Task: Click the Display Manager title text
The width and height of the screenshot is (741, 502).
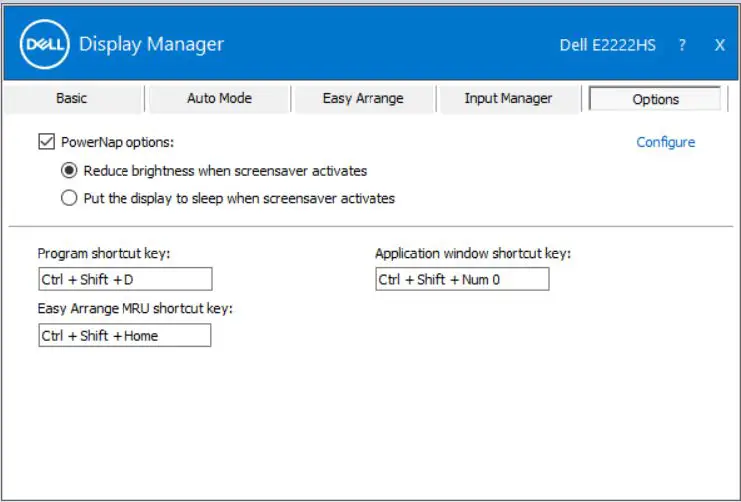Action: point(151,44)
